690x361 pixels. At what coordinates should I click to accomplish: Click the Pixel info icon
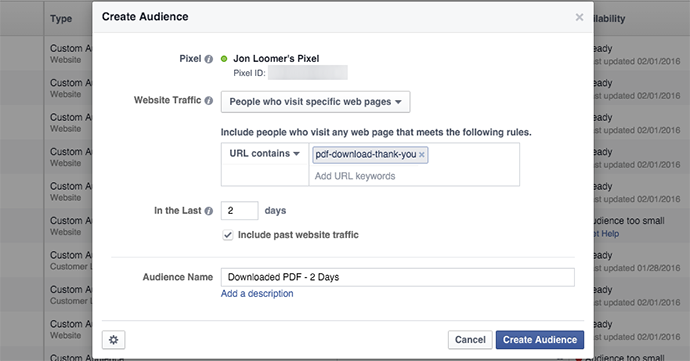pyautogui.click(x=209, y=59)
